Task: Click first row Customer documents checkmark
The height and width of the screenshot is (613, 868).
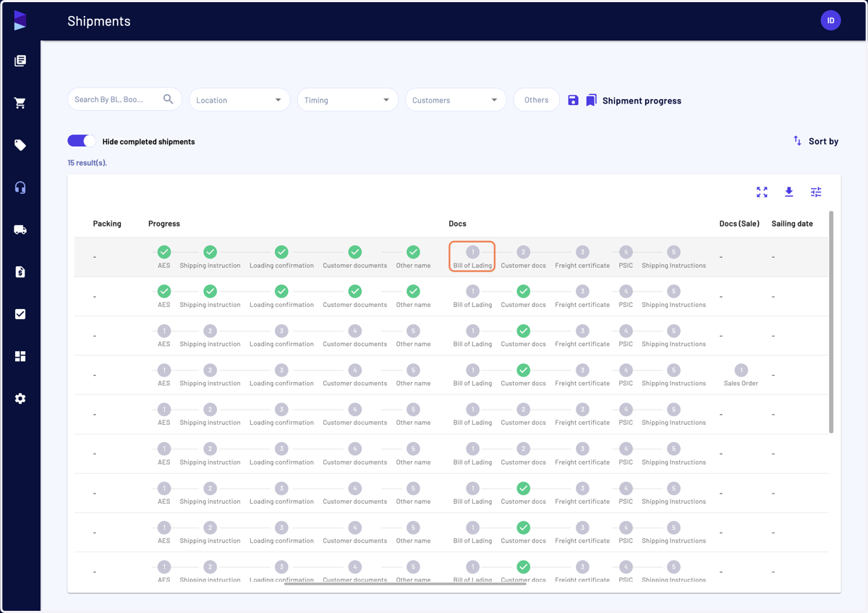Action: [354, 252]
